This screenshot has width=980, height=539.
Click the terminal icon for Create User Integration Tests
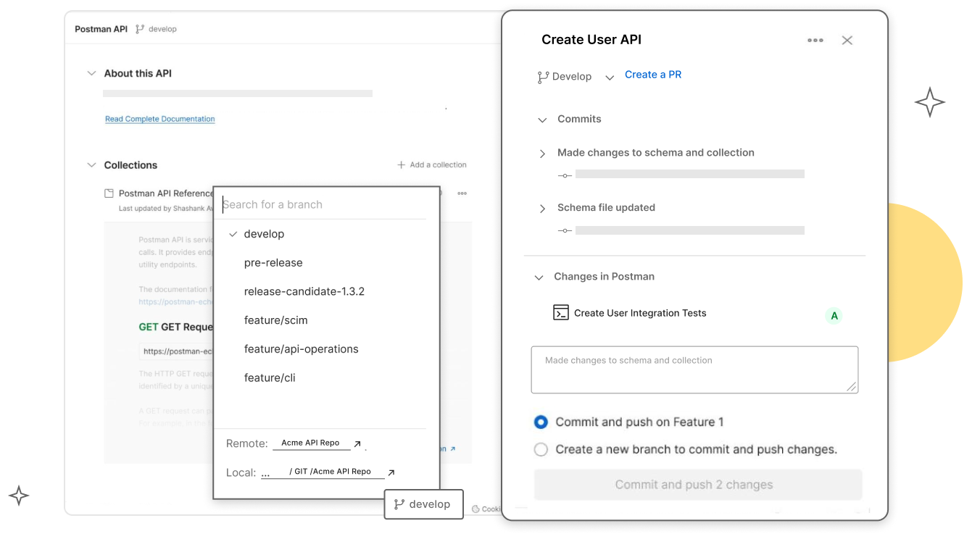(x=560, y=313)
